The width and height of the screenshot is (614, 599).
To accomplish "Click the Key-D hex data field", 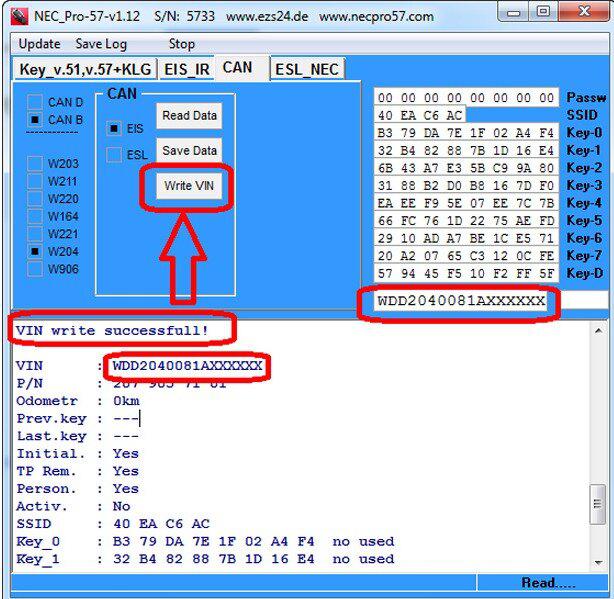I will [466, 273].
